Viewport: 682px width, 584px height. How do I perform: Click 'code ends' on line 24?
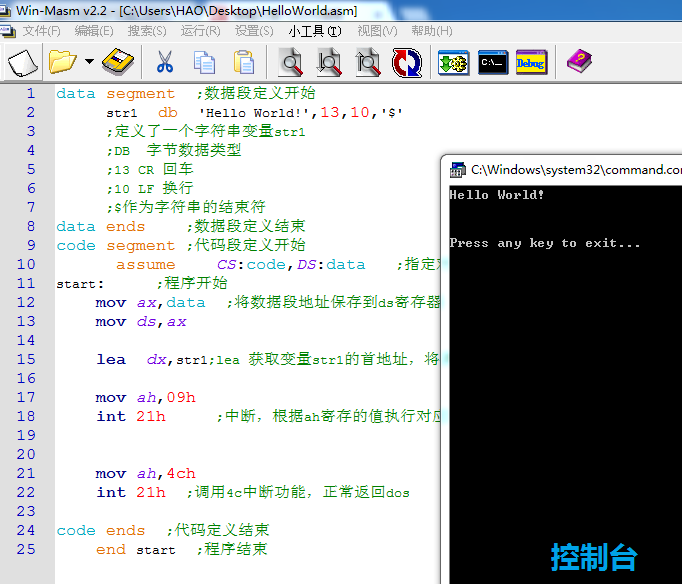click(101, 531)
